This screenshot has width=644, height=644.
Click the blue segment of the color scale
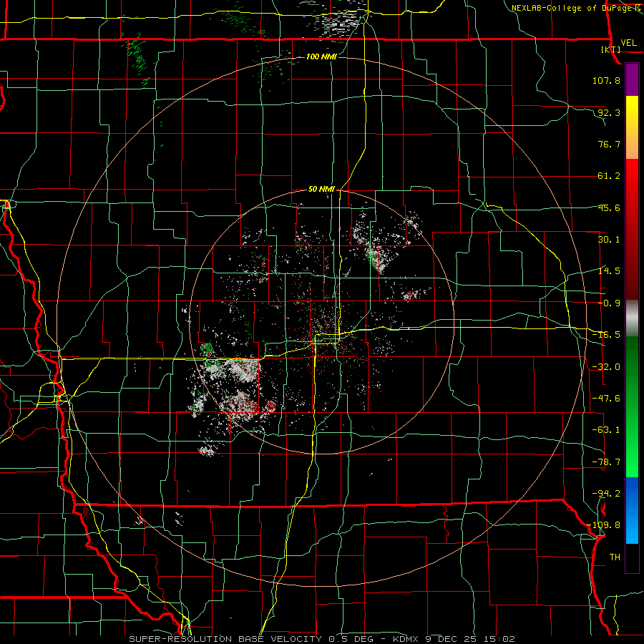[632, 510]
